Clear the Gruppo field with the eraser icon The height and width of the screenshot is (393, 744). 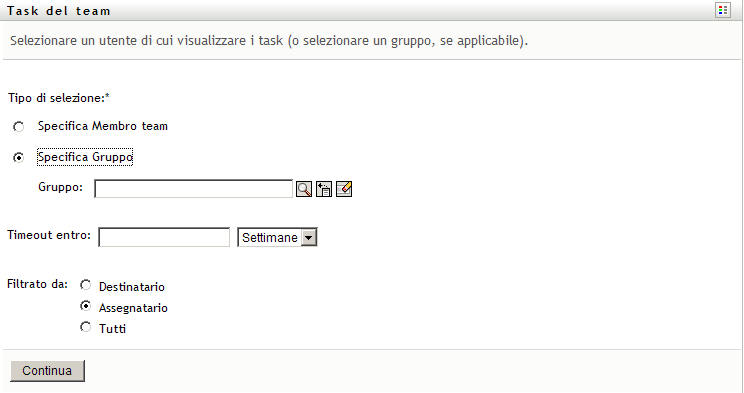[344, 189]
